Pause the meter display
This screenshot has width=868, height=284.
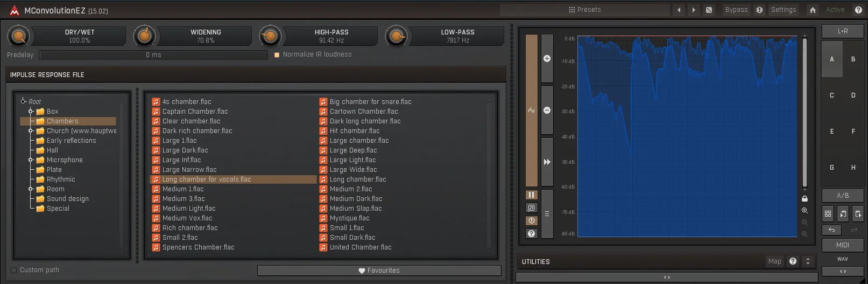531,195
